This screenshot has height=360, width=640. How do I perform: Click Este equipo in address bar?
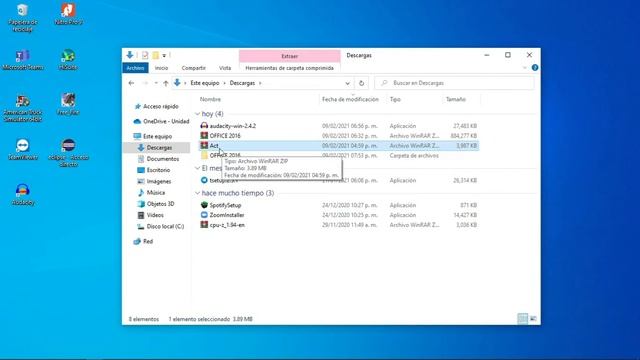[x=204, y=83]
